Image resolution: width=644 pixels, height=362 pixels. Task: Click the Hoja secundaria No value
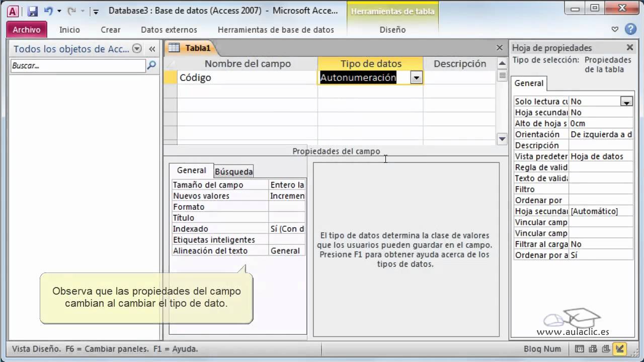[x=601, y=113]
